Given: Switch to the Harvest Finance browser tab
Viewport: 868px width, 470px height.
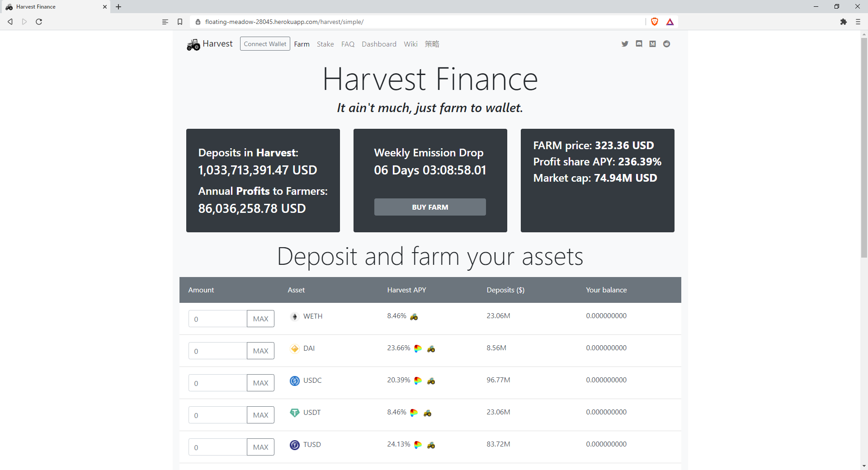Looking at the screenshot, I should click(x=55, y=7).
